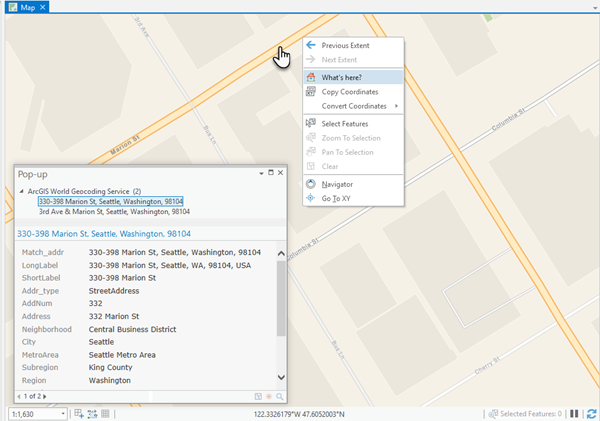Select 3rd Ave & Marion St result
The image size is (600, 421).
(114, 212)
